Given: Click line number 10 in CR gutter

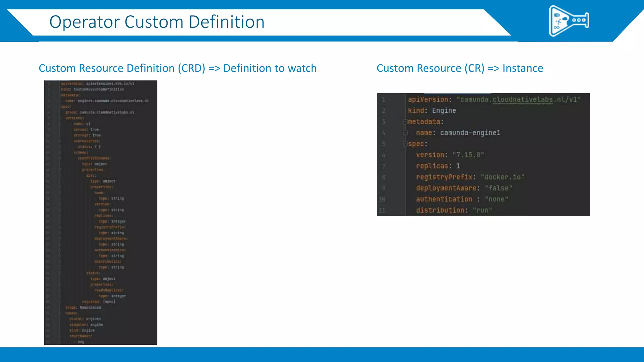Looking at the screenshot, I should point(382,199).
